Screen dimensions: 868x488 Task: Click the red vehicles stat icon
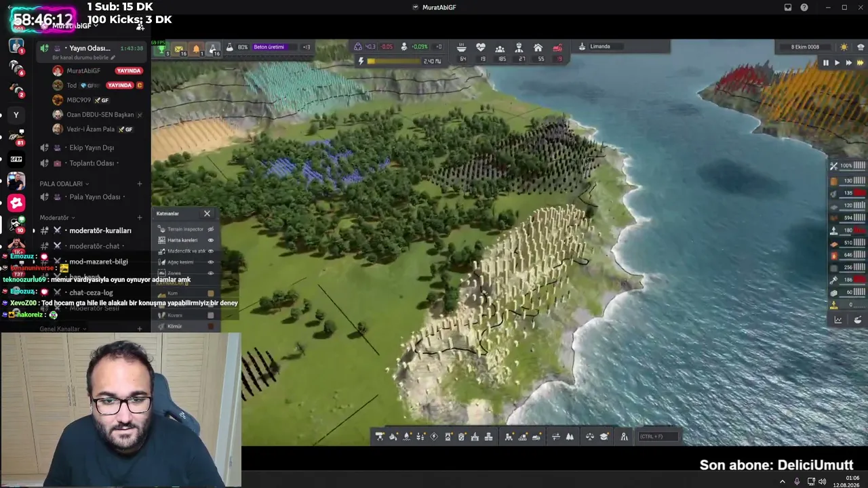coord(557,47)
